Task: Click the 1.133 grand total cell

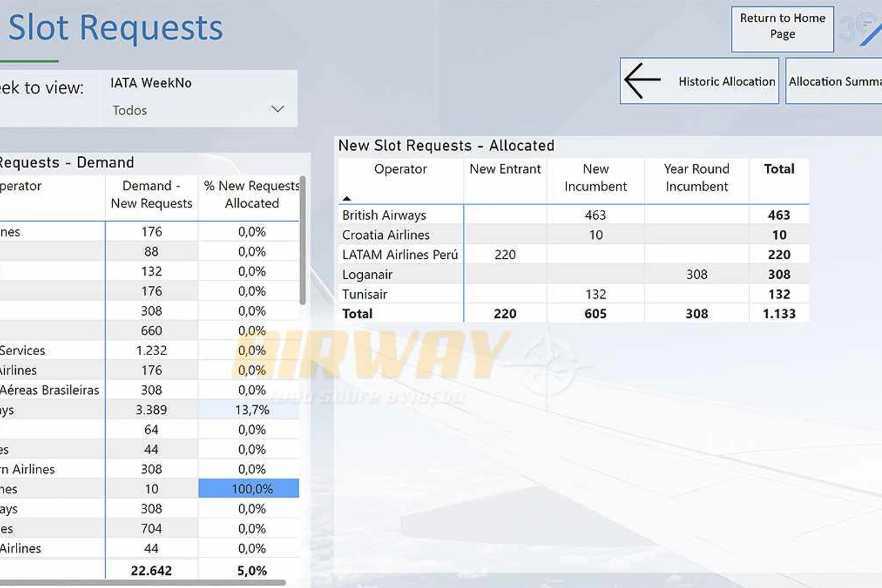Action: 779,314
